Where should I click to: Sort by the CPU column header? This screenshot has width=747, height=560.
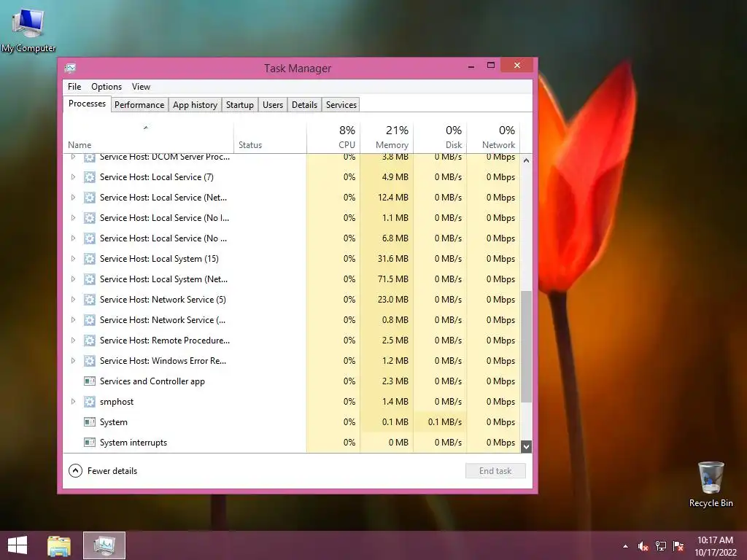[333, 137]
